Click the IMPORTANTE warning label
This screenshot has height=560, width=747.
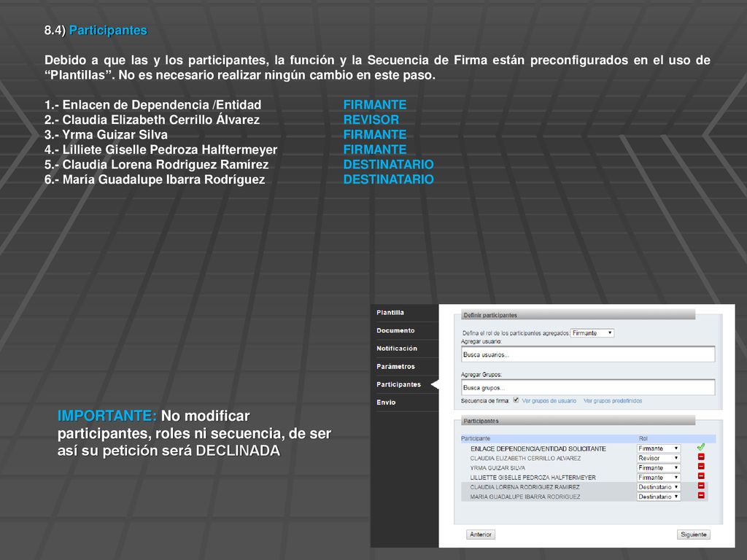pos(107,416)
